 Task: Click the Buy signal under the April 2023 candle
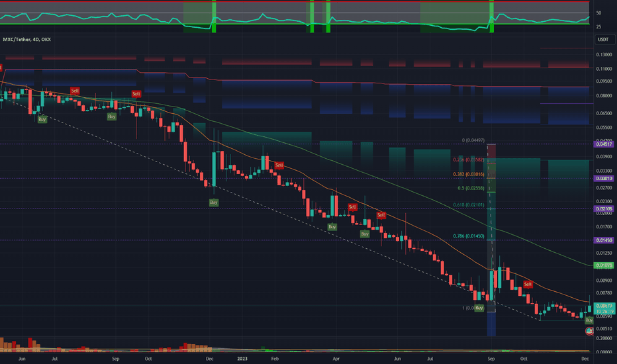(332, 226)
